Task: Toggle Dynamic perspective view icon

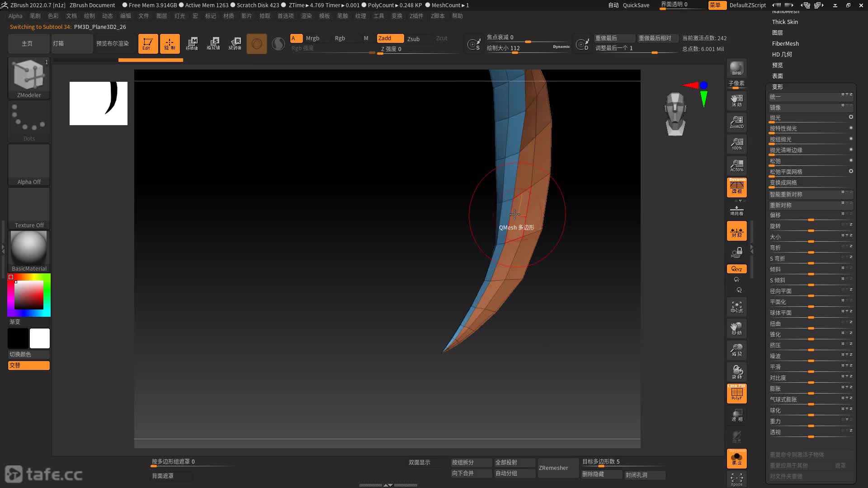Action: (736, 187)
